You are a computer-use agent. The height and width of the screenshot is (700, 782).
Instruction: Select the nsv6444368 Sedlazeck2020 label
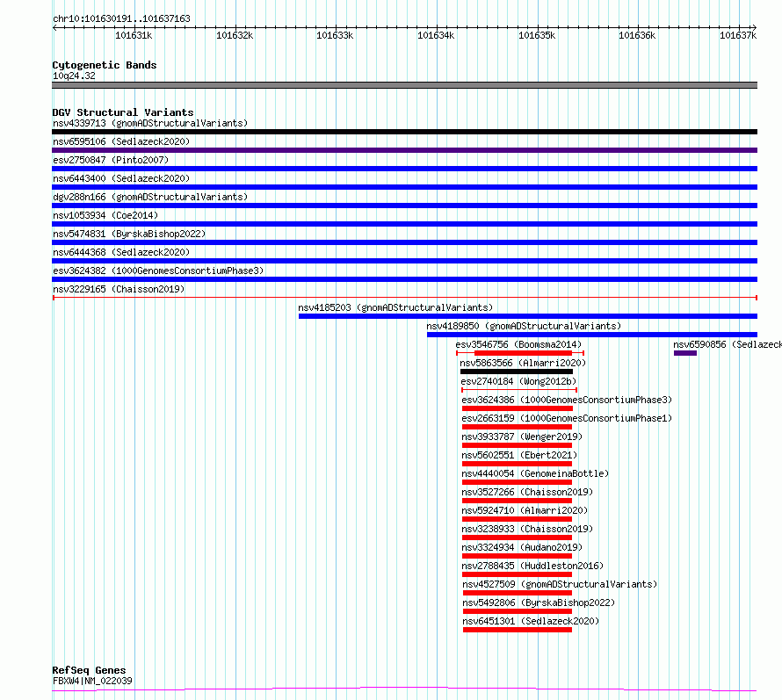[x=121, y=252]
